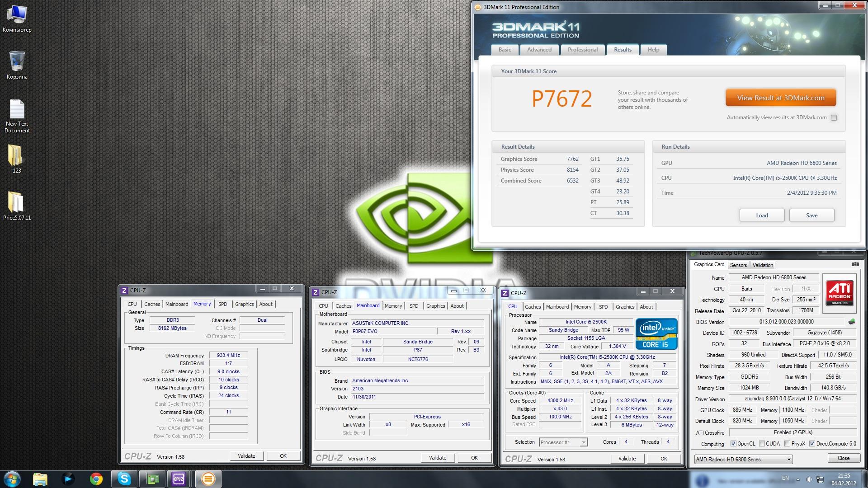Click the DRAM Frequency 933.4 MHz field
The height and width of the screenshot is (488, 868).
[228, 356]
